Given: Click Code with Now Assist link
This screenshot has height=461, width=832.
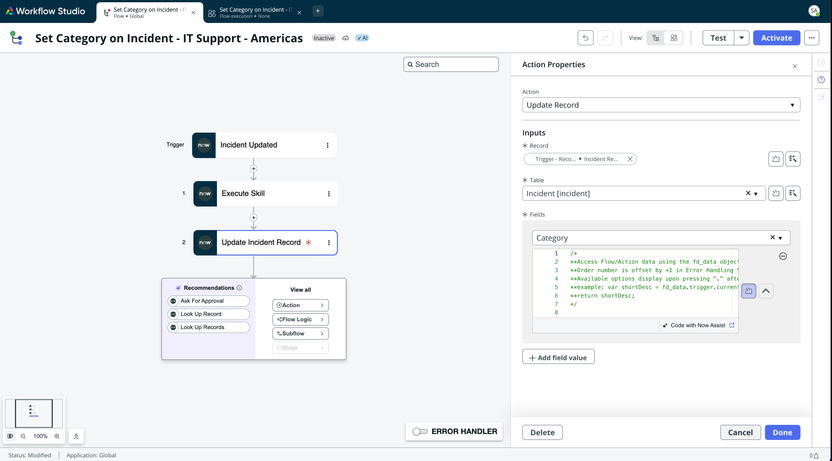Looking at the screenshot, I should [699, 325].
